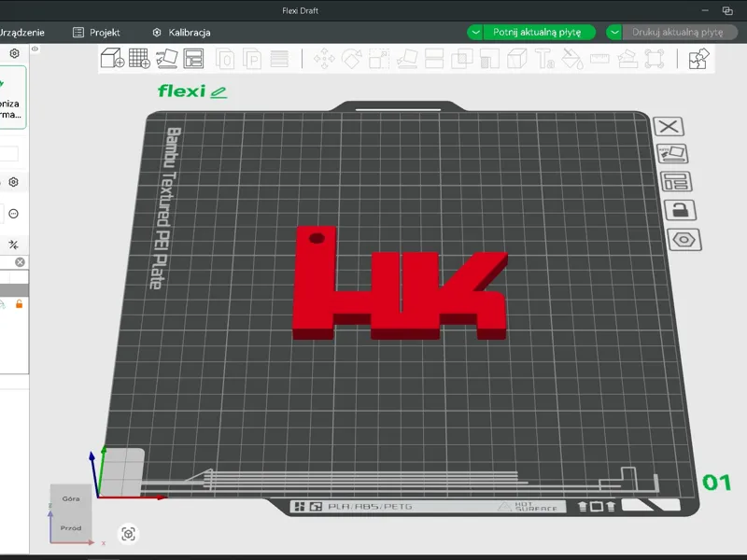Click Góra face on view cube

[71, 498]
